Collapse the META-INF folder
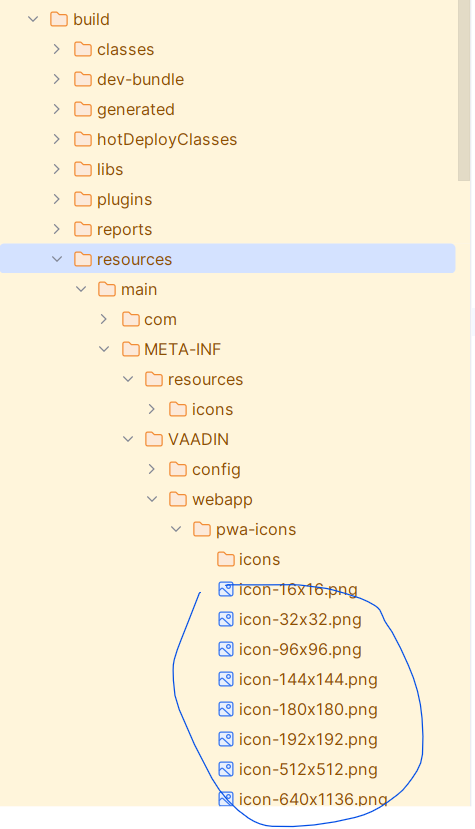This screenshot has height=829, width=475. click(104, 349)
